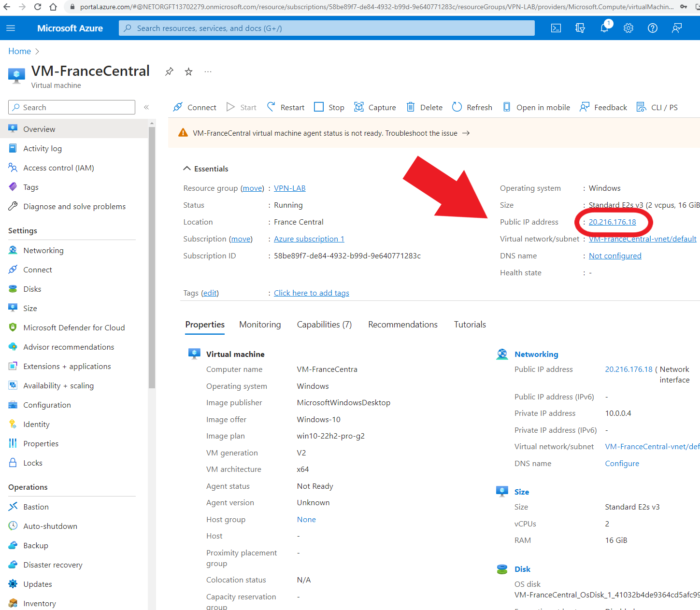This screenshot has height=610, width=700.
Task: Click edit next to Tags
Action: 210,293
